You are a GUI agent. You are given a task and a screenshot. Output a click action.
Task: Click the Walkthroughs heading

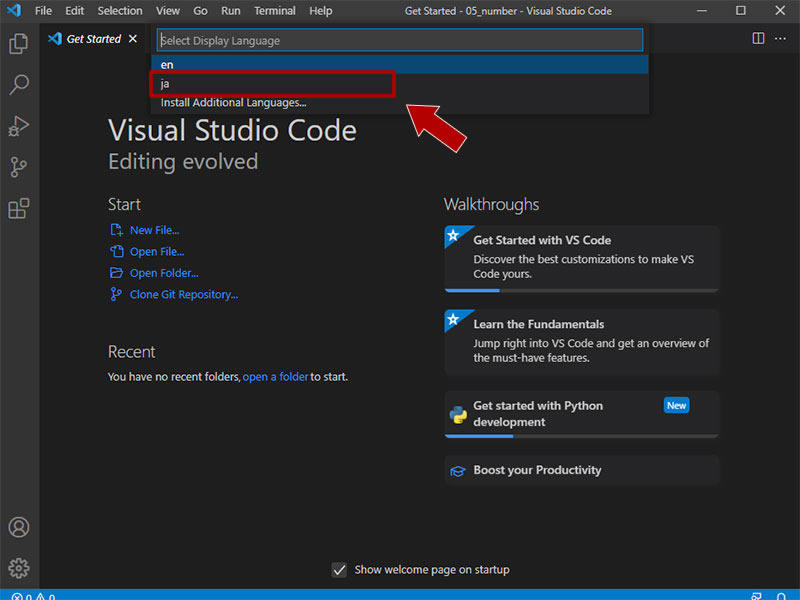point(491,205)
